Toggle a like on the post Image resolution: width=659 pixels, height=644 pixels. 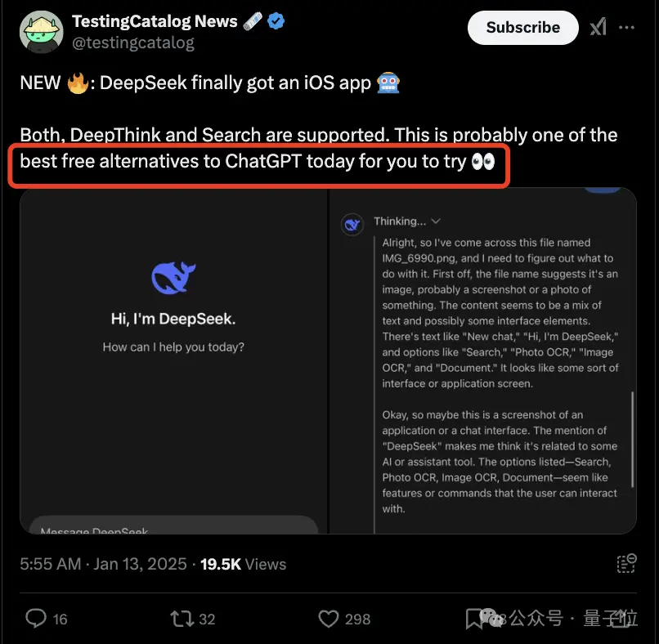point(328,619)
